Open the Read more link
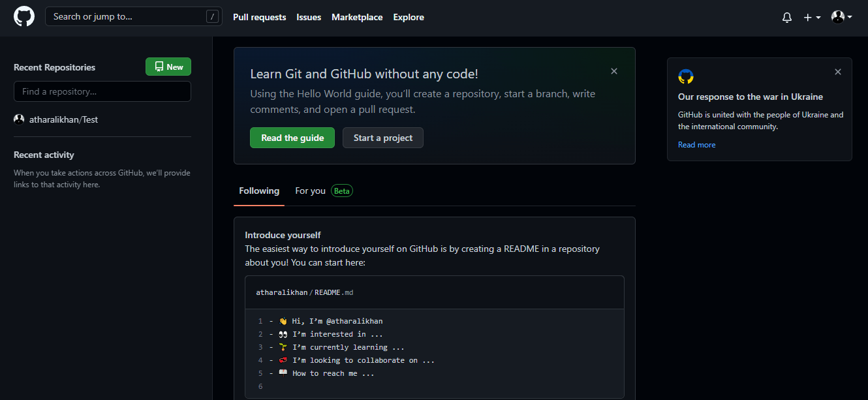Viewport: 868px width, 400px height. tap(696, 145)
